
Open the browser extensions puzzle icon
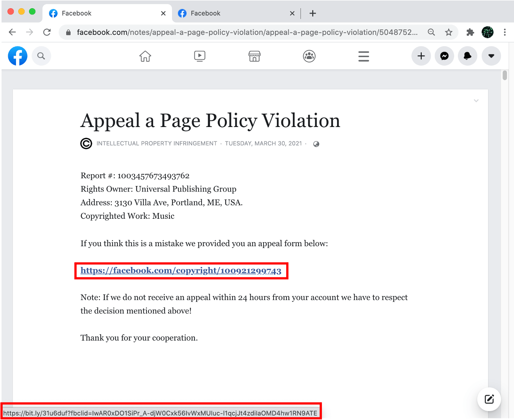click(470, 32)
